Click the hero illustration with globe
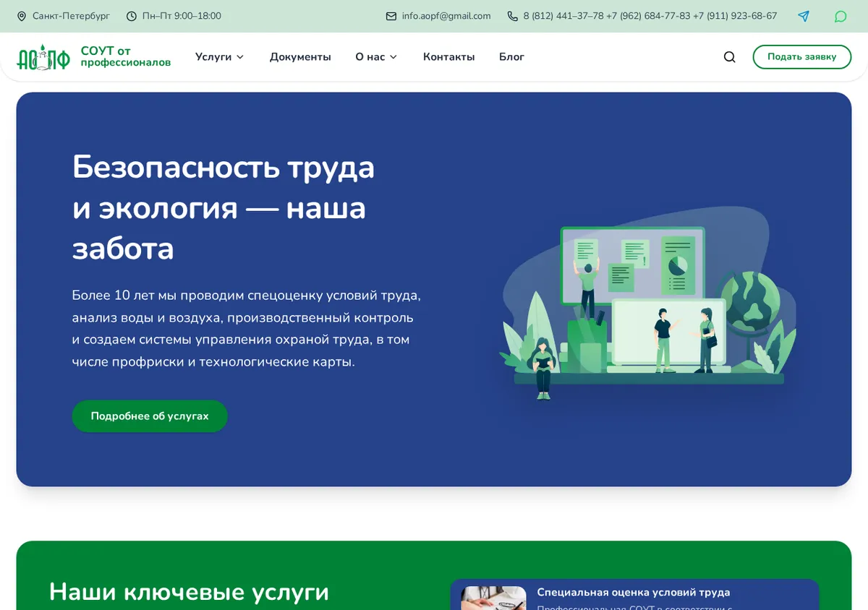The width and height of the screenshot is (868, 610). click(x=647, y=304)
